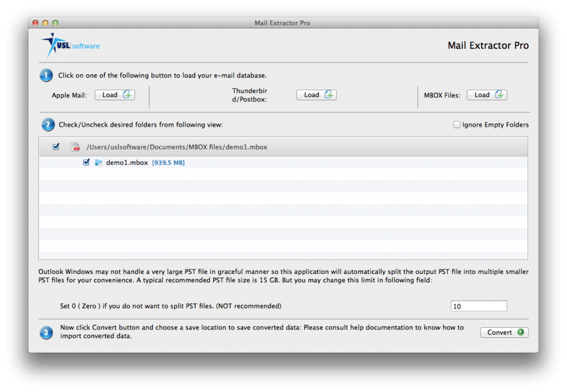
Task: Select the PST split size input field
Action: [x=478, y=306]
